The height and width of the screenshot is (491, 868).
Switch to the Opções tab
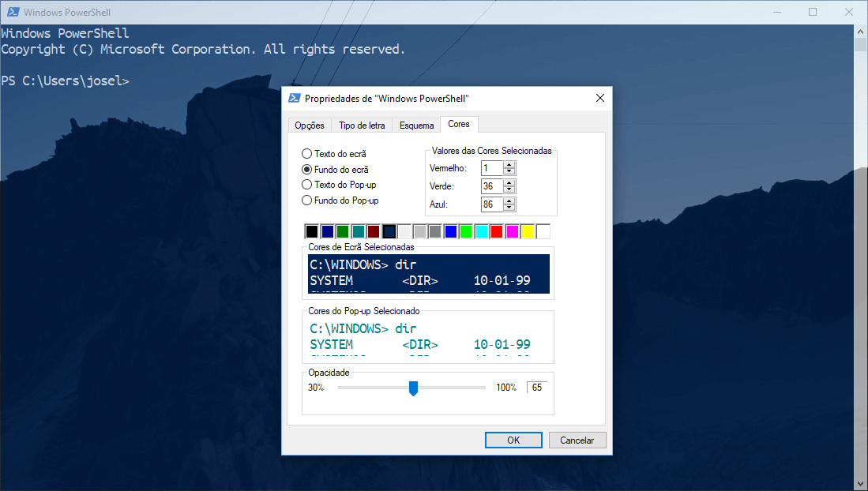tap(310, 126)
